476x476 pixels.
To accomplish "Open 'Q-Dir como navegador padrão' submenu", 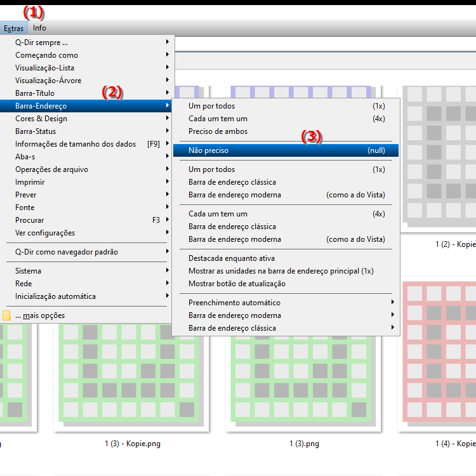I will [87, 252].
